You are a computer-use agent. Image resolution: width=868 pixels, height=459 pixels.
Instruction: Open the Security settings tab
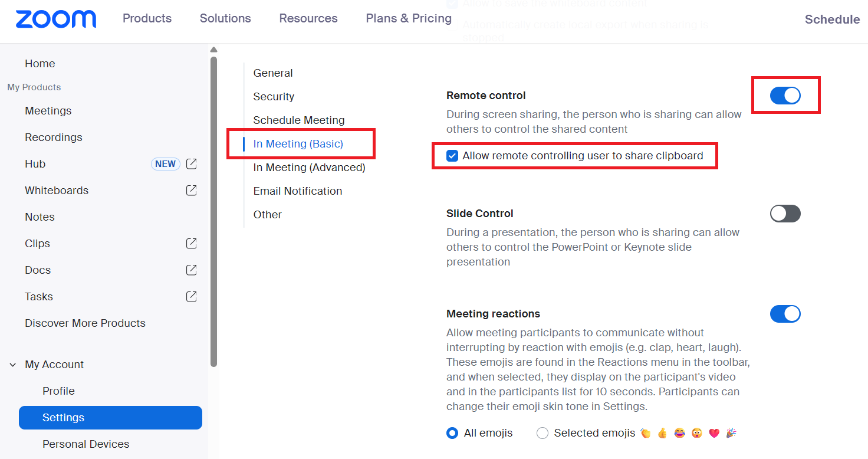[x=274, y=96]
